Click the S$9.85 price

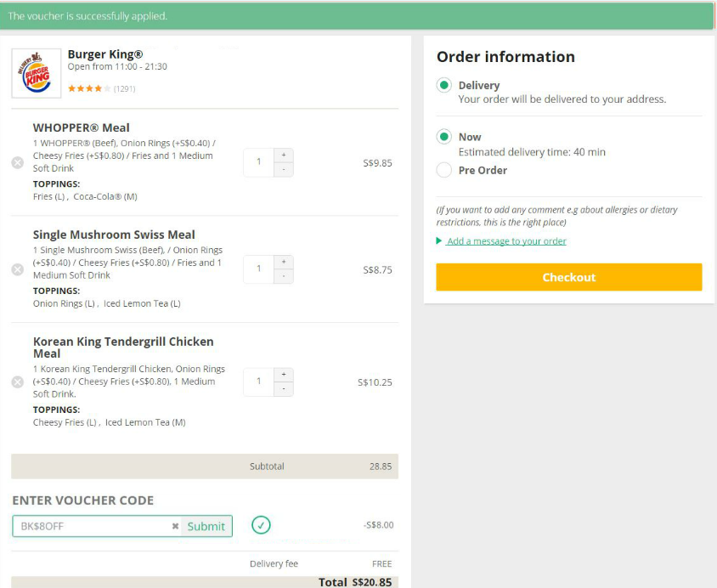click(377, 163)
